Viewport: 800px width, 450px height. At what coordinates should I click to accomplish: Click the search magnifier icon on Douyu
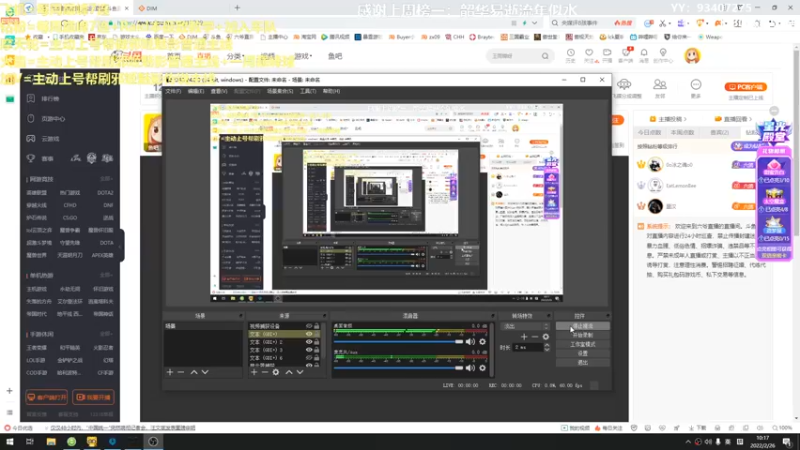click(545, 56)
